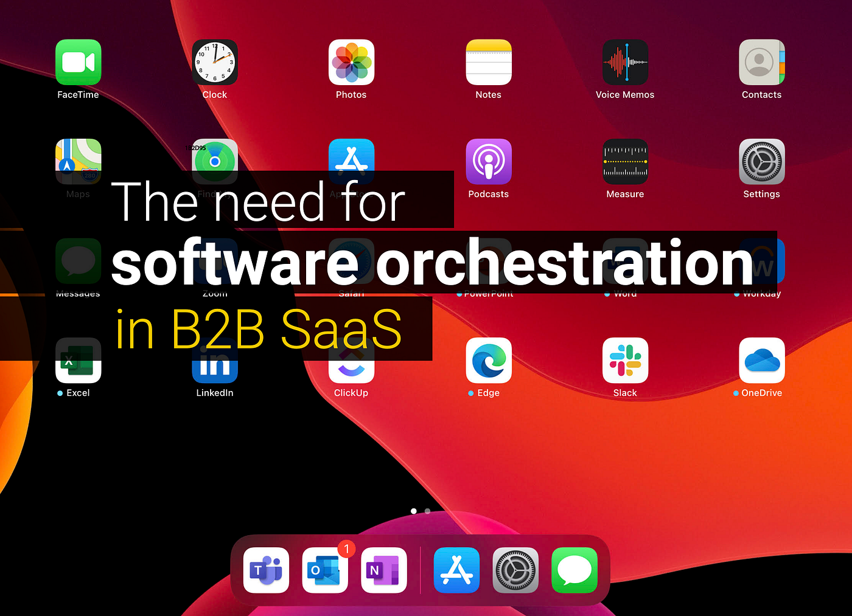
Task: Launch OneNote from the dock
Action: [383, 570]
